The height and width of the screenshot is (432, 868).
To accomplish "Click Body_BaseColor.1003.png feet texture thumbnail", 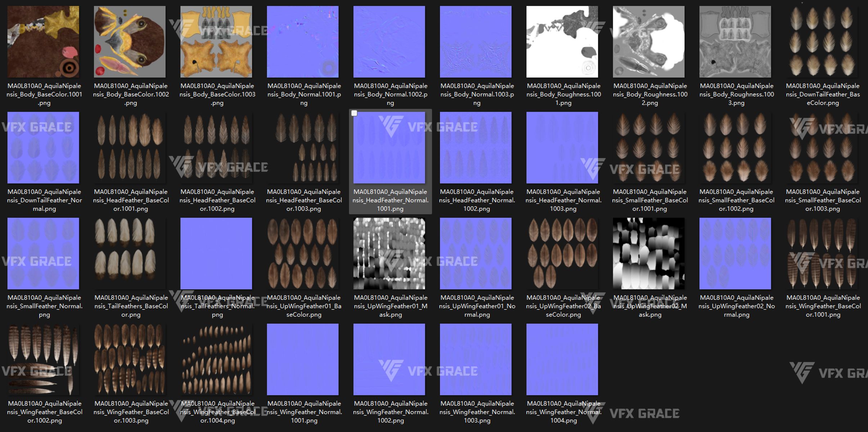I will [x=216, y=42].
